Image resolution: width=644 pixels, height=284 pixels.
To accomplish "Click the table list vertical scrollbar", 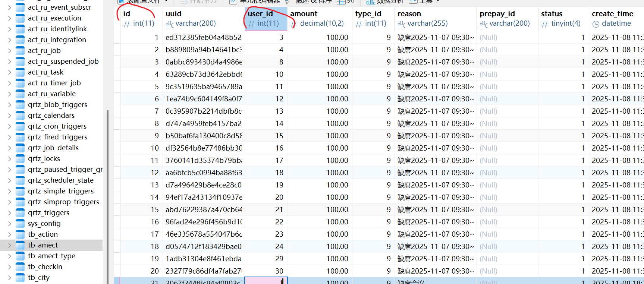I will pyautogui.click(x=107, y=197).
